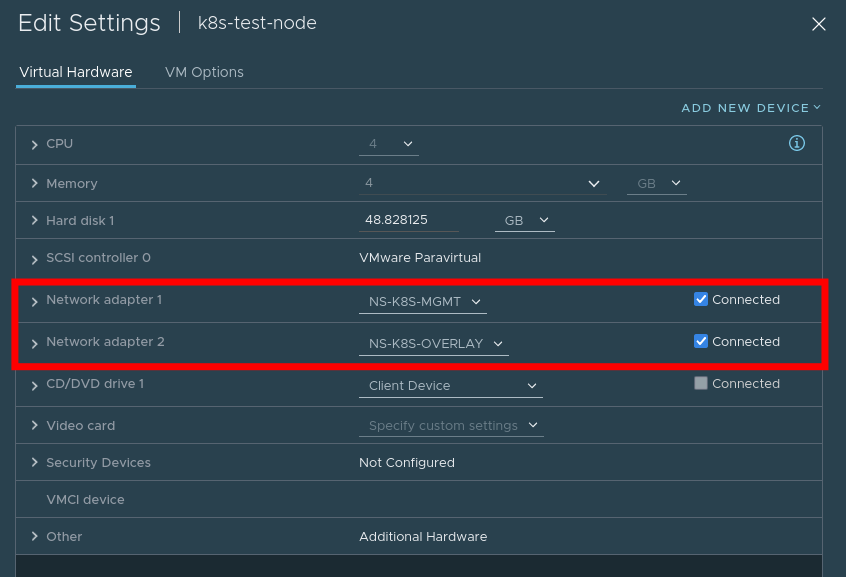Expand Network adapter 2 details
The image size is (846, 577).
[x=35, y=343]
